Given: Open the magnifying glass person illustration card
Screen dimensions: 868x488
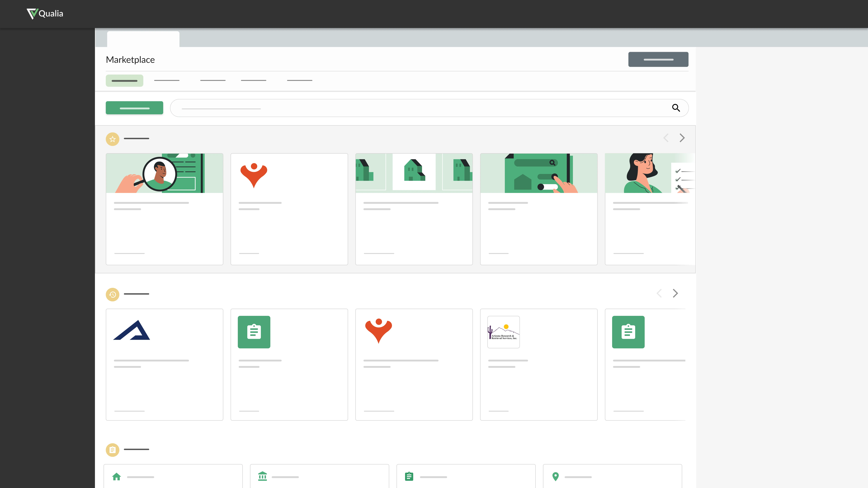Looking at the screenshot, I should [164, 209].
